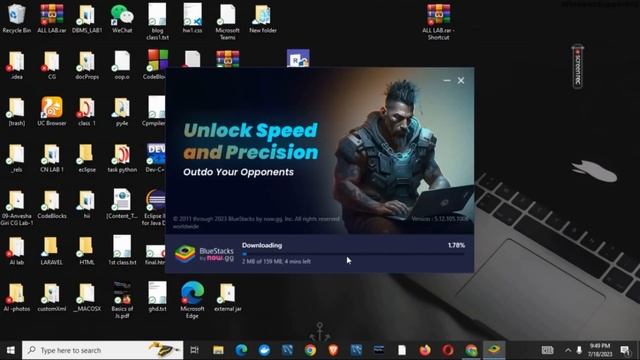This screenshot has height=360, width=640.
Task: Open File Explorer from the taskbar
Action: [x=218, y=350]
